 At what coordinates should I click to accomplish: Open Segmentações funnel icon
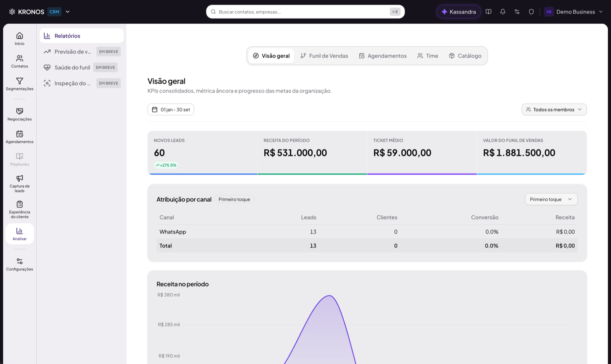(x=19, y=81)
